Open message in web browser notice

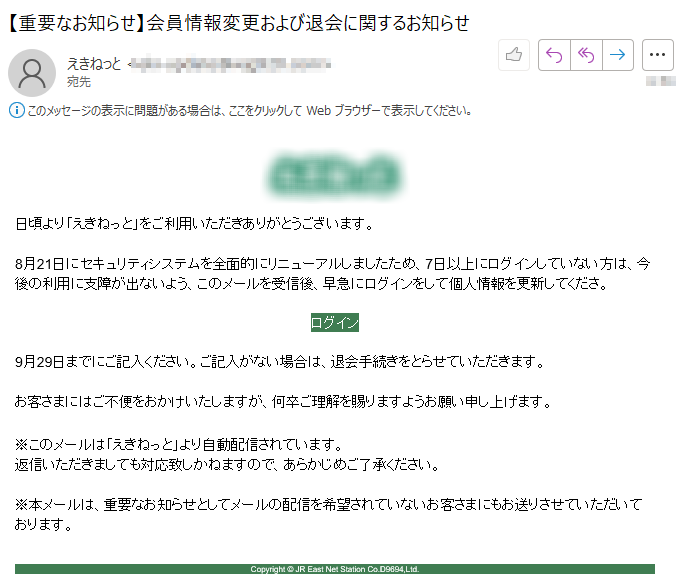249,111
